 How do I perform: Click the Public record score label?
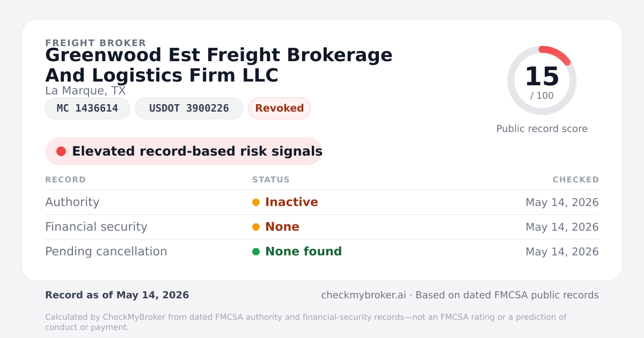point(542,129)
